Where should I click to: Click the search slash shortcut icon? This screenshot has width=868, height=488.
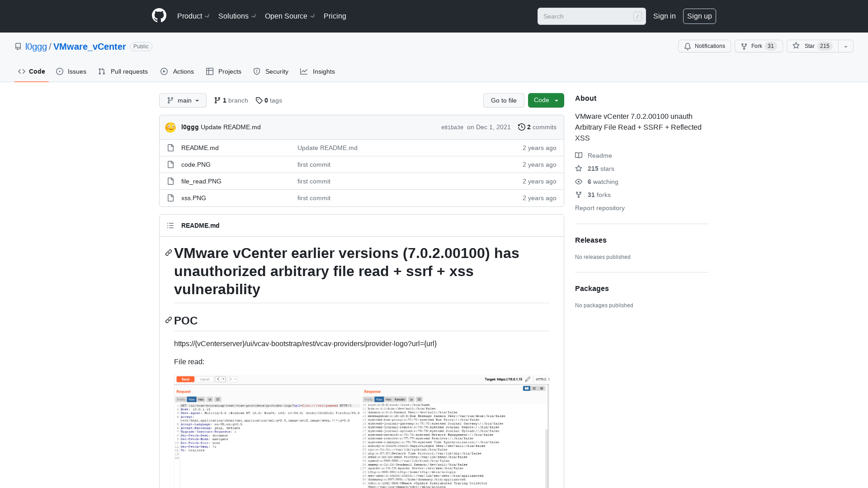tap(637, 16)
